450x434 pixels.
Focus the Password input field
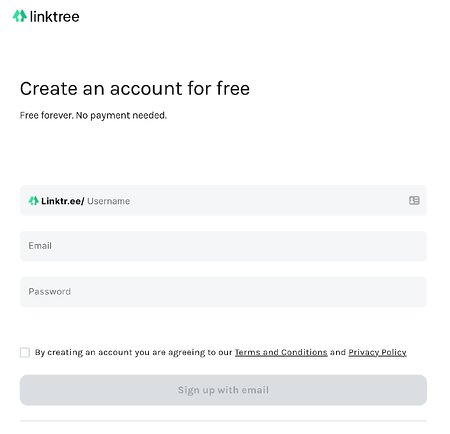coord(223,292)
